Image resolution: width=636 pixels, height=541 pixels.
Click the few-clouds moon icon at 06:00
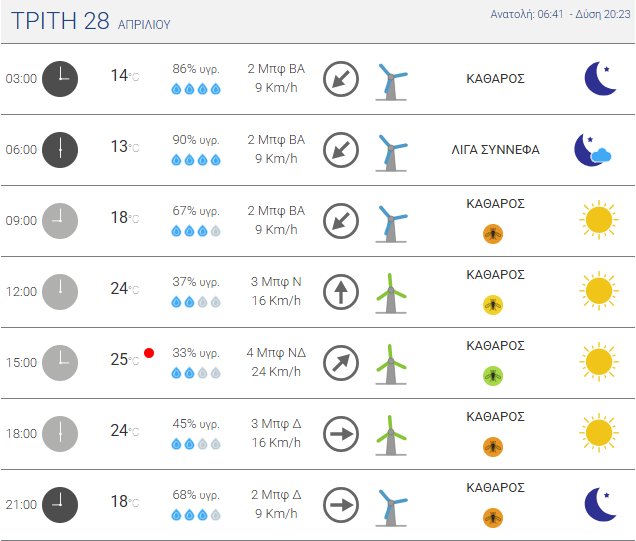point(592,150)
